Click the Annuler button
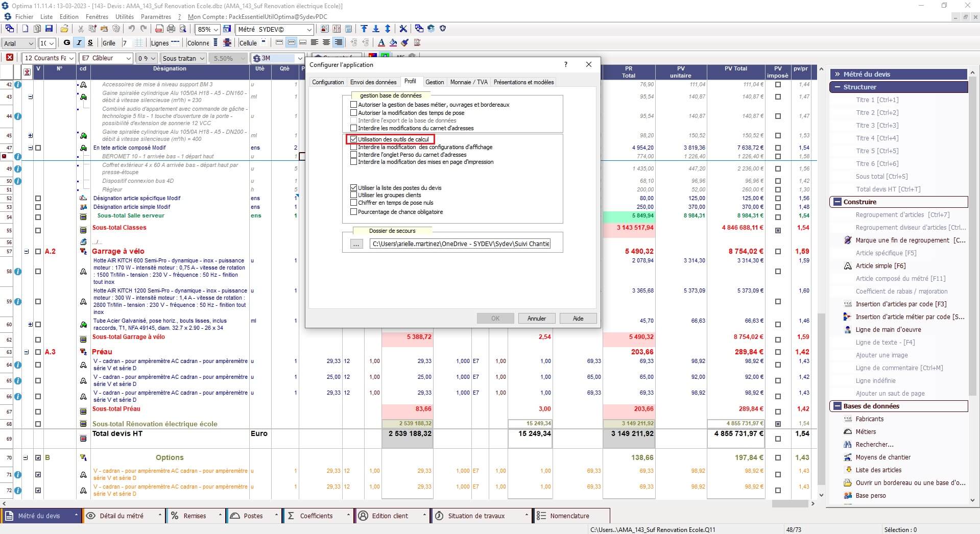 [536, 318]
